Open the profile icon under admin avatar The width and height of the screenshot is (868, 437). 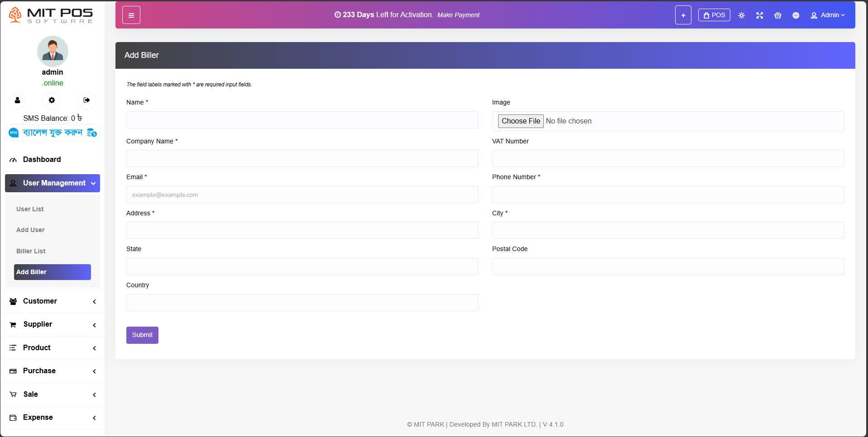coord(18,100)
